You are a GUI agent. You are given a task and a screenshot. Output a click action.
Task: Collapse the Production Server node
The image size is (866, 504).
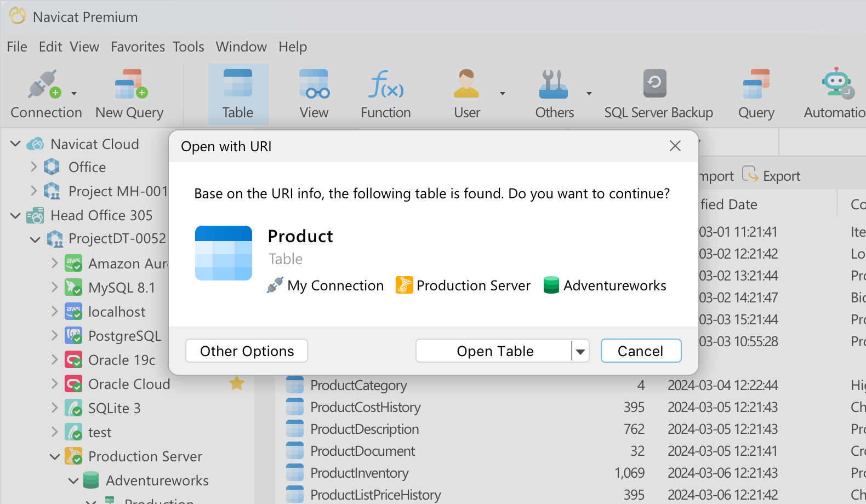pos(54,456)
